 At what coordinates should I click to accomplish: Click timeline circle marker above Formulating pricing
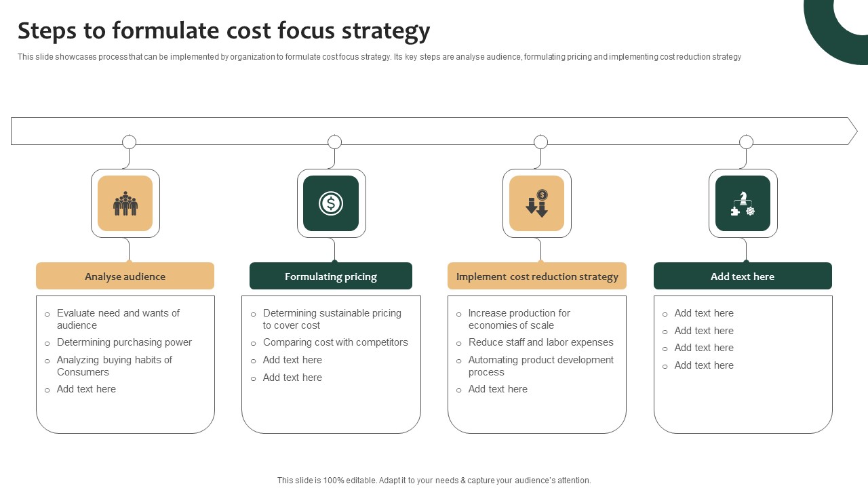pyautogui.click(x=334, y=142)
